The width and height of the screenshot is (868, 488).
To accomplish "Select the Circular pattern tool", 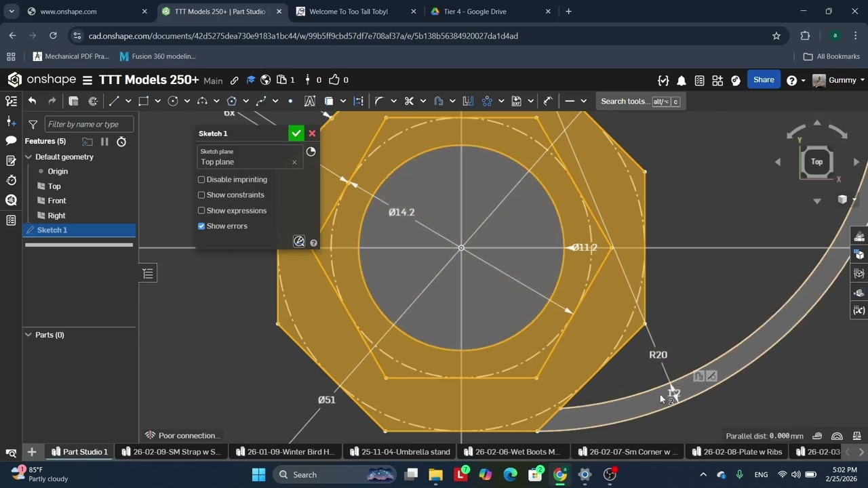I will click(487, 101).
